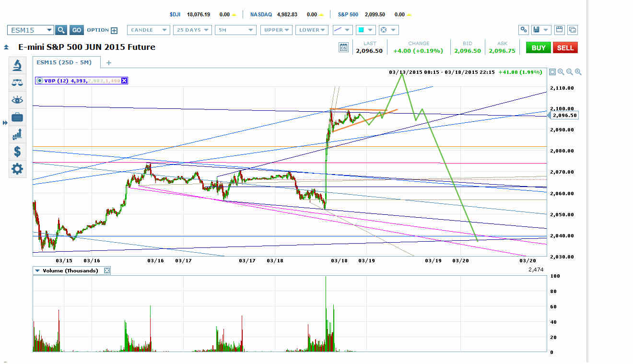This screenshot has height=364, width=633.
Task: Click the chart date range text
Action: coord(441,72)
